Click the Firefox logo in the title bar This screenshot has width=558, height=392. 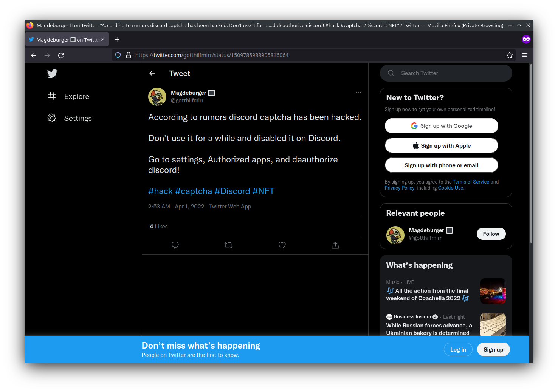[x=30, y=25]
